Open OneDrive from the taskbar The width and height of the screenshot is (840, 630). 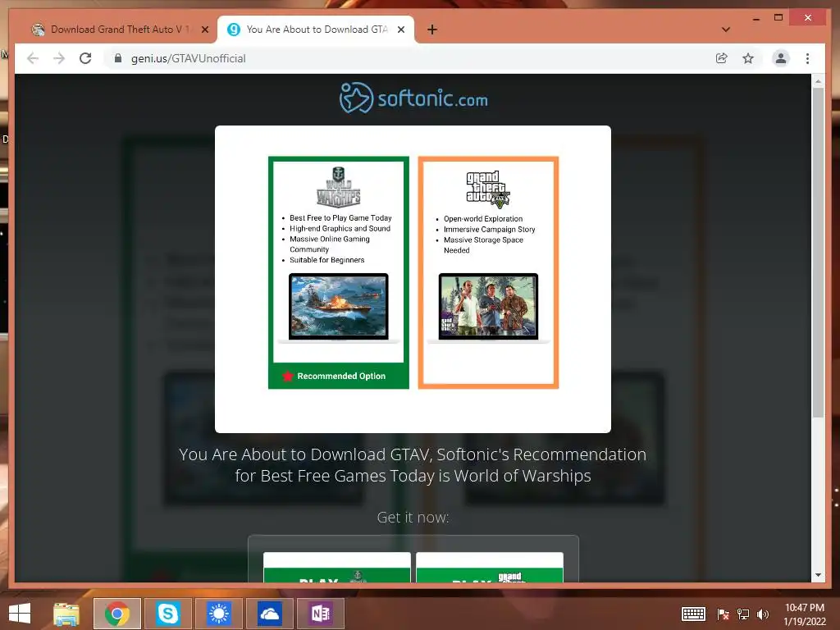click(x=269, y=614)
